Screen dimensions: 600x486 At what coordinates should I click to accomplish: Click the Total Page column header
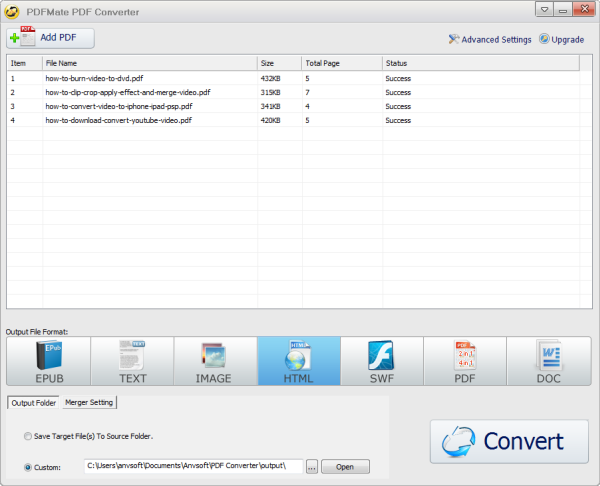pos(342,63)
